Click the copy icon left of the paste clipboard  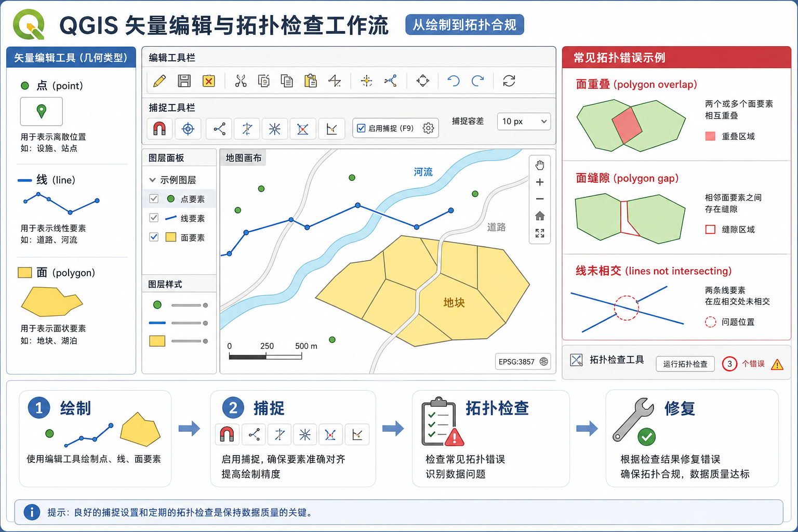287,81
